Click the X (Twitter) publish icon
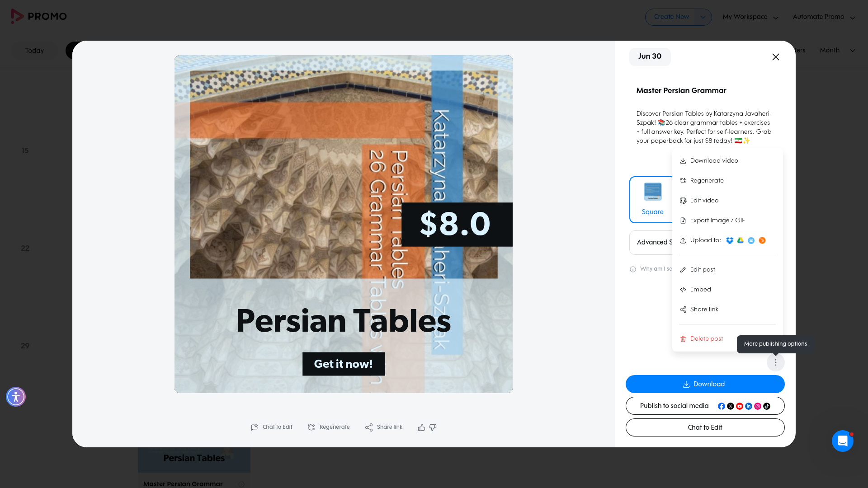This screenshot has width=868, height=488. [x=731, y=406]
